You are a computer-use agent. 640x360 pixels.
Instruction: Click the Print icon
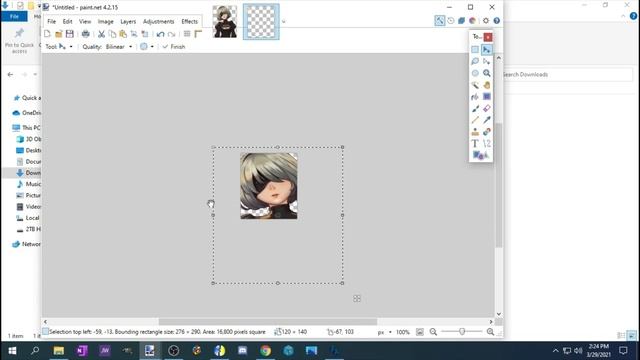pyautogui.click(x=86, y=34)
